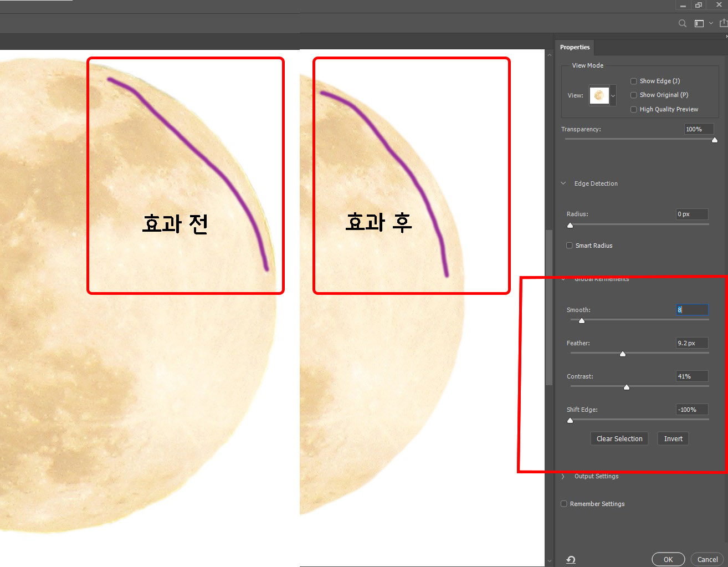Click the Transparency slider handle
The width and height of the screenshot is (728, 567).
click(x=715, y=140)
